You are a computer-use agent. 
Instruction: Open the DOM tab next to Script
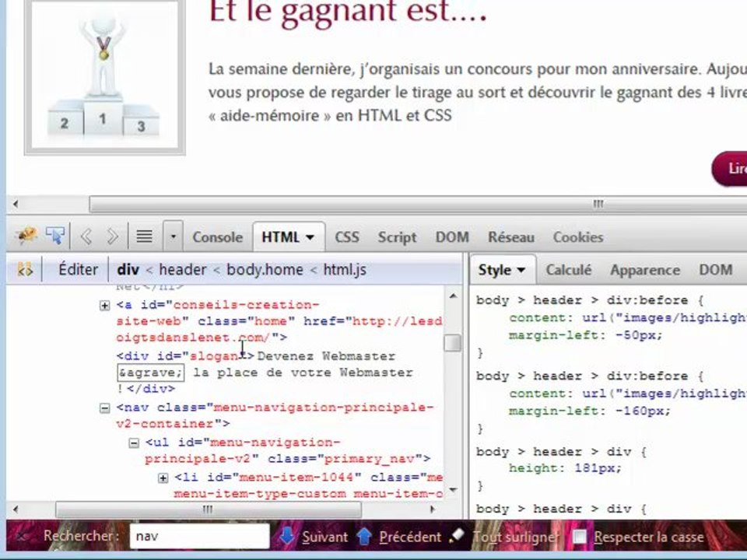click(x=452, y=237)
